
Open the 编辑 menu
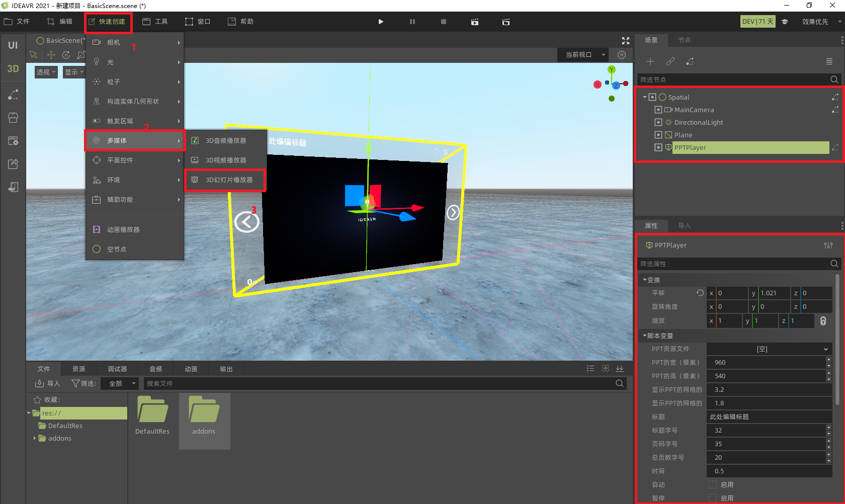tap(60, 22)
